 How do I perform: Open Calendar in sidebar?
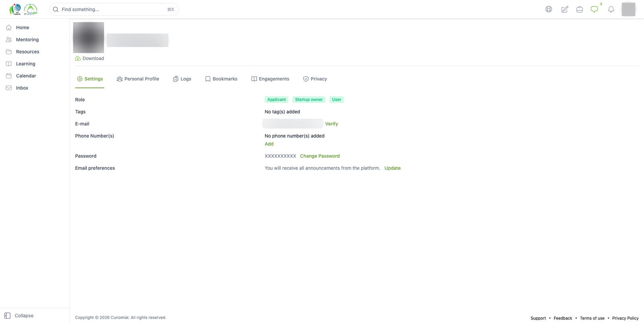tap(26, 76)
